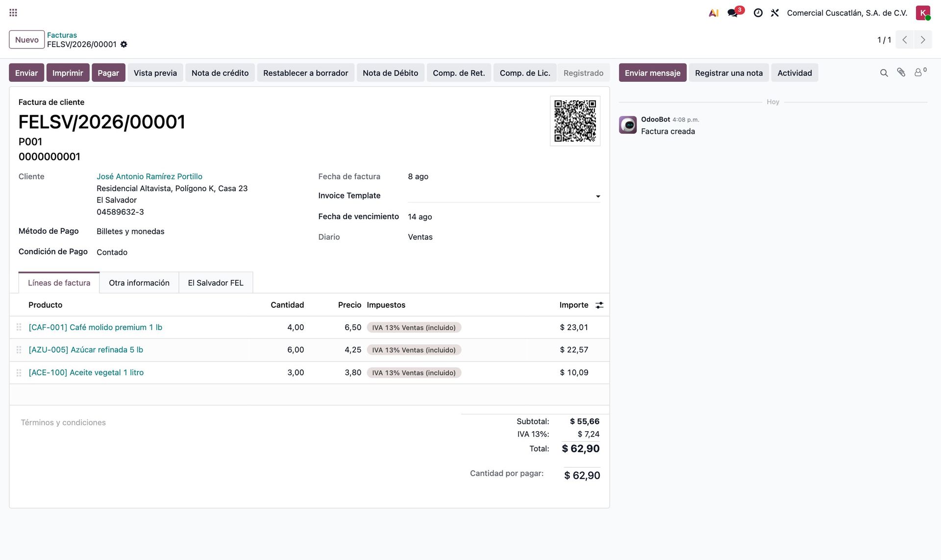The image size is (941, 560).
Task: Go to the next record arrow
Action: tap(923, 40)
